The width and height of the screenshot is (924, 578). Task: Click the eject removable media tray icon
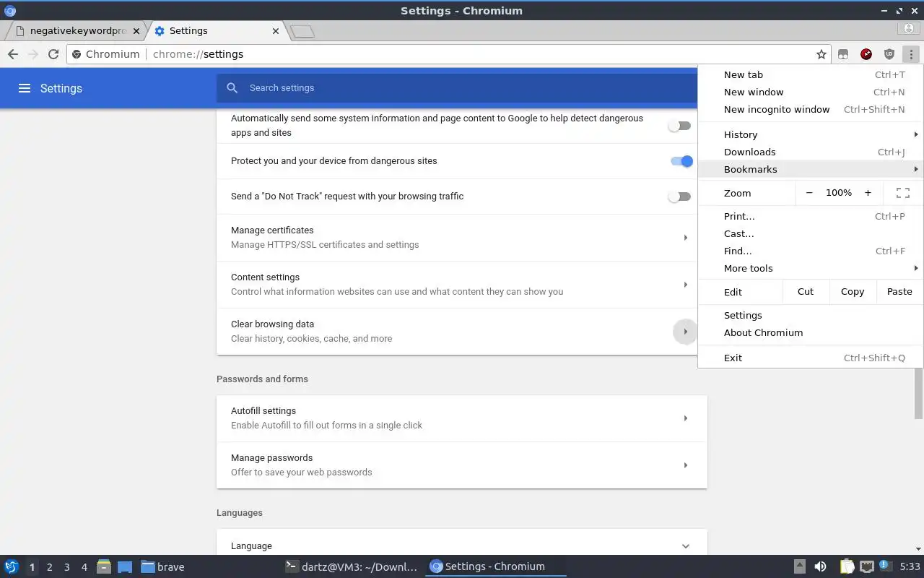tap(799, 566)
